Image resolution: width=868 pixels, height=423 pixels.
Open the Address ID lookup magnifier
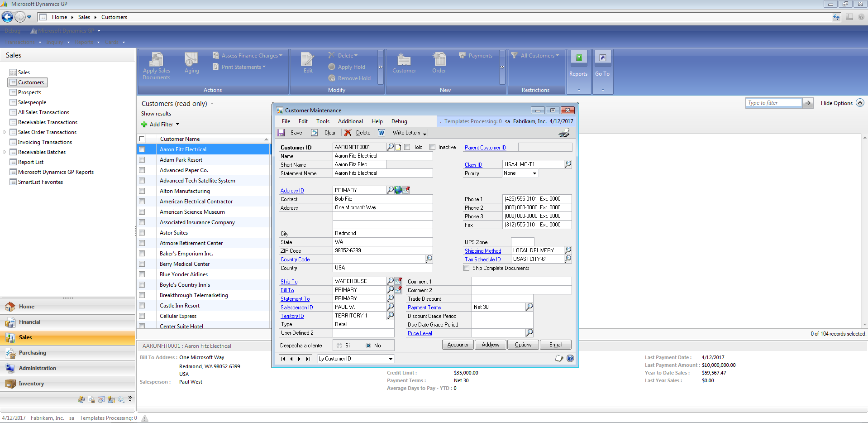391,190
